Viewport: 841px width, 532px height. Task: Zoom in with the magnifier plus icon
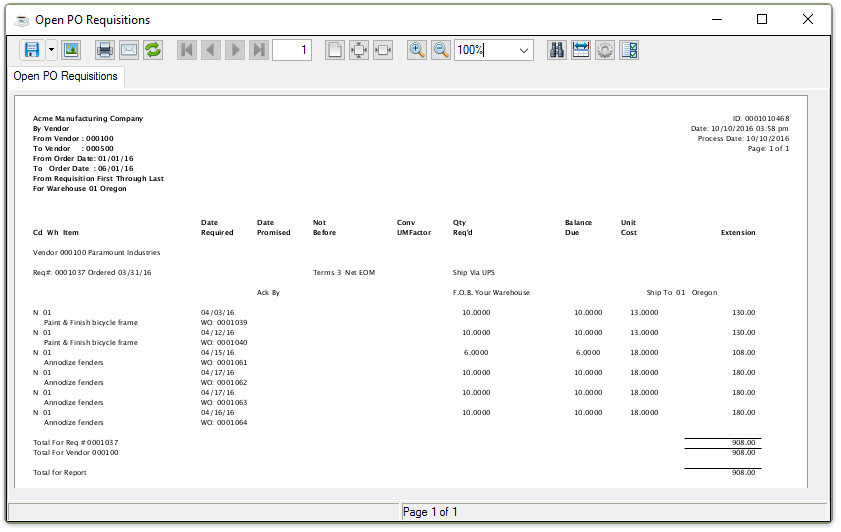coord(417,50)
